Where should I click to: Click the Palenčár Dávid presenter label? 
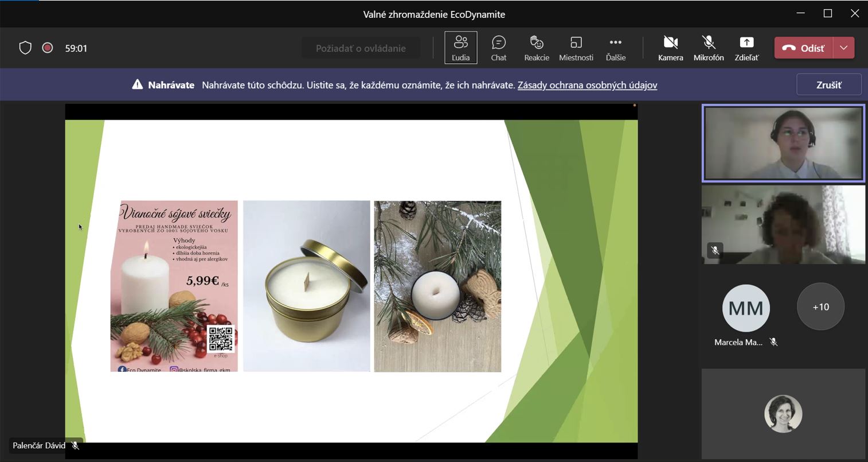pyautogui.click(x=39, y=445)
